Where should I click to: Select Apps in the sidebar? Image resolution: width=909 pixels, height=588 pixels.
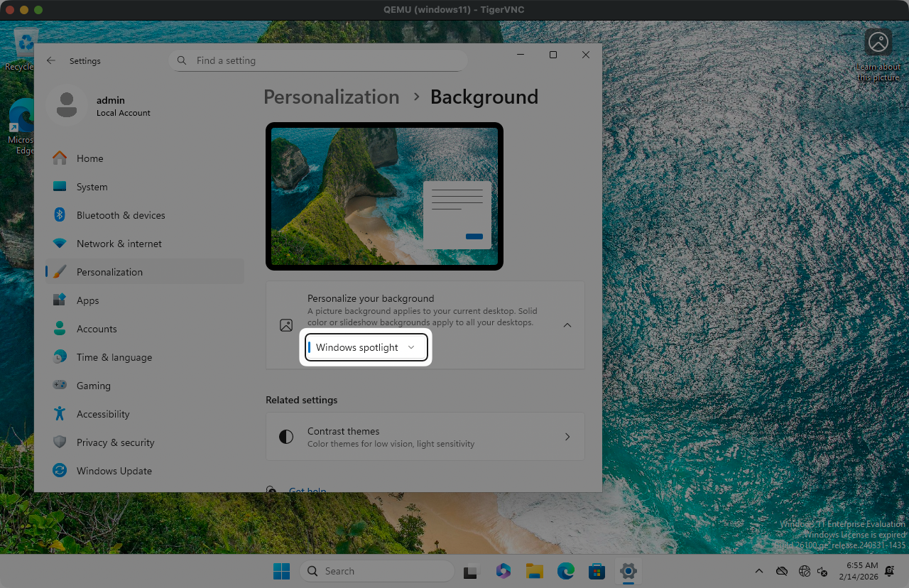[x=87, y=300]
